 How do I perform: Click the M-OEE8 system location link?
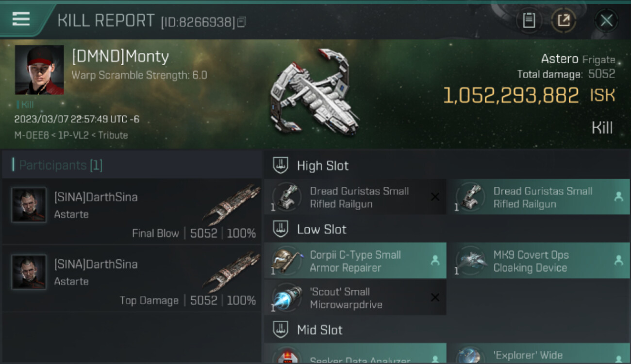pyautogui.click(x=32, y=135)
